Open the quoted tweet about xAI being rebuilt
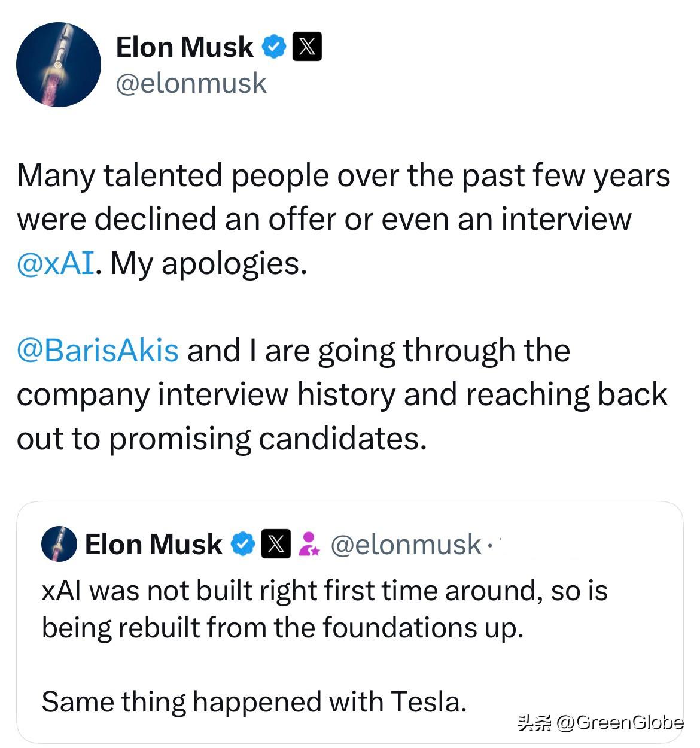Viewport: 700px width, 748px height. coord(324,609)
